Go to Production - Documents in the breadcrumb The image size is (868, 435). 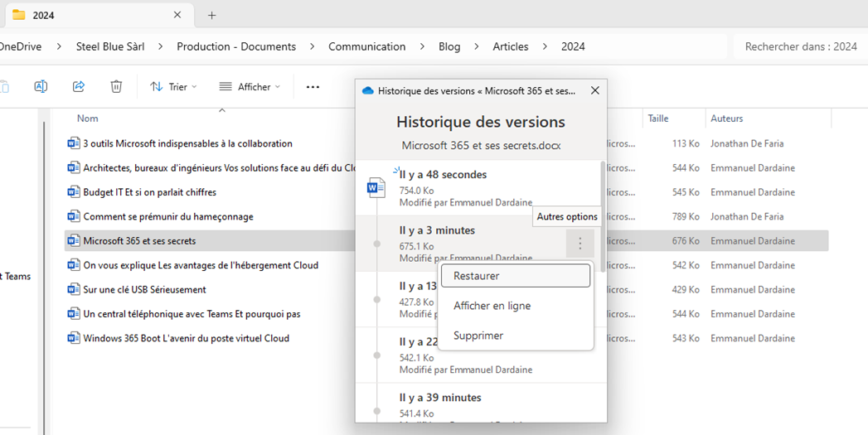pyautogui.click(x=236, y=46)
